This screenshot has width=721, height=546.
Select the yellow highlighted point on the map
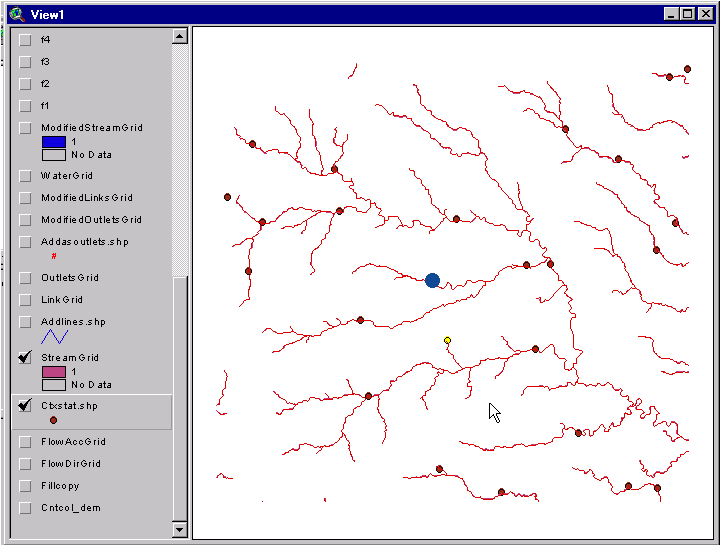pos(447,341)
